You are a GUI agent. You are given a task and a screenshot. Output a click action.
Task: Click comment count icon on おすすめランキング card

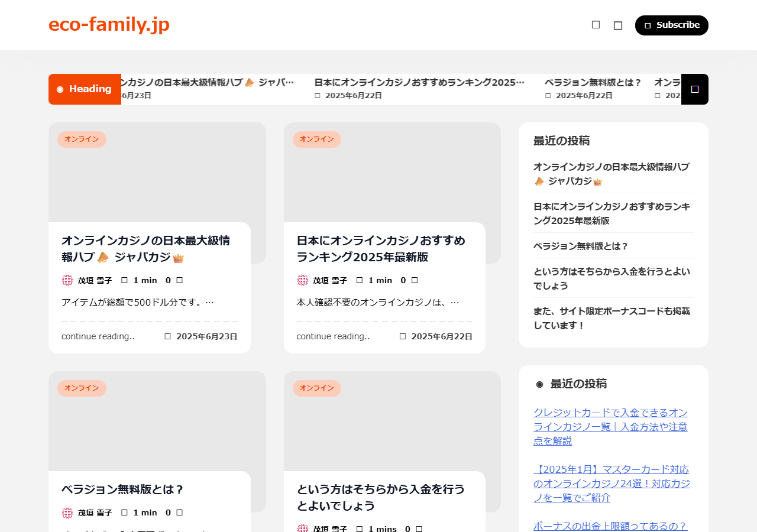pos(415,280)
